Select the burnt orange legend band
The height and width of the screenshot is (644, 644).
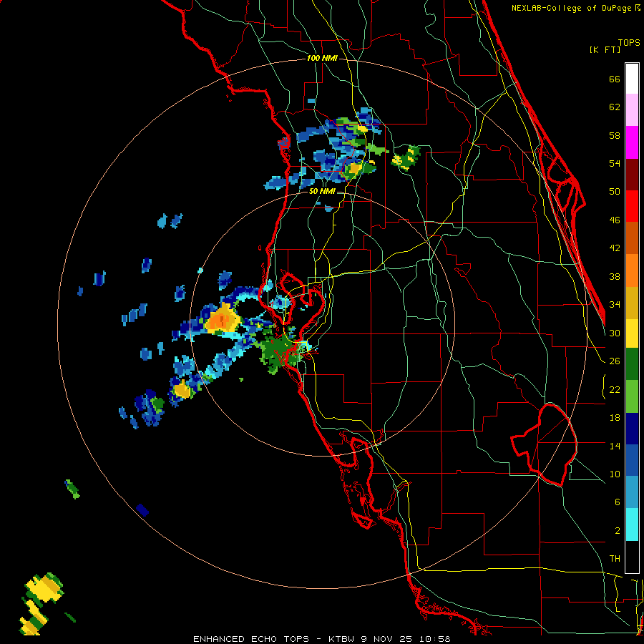632,238
